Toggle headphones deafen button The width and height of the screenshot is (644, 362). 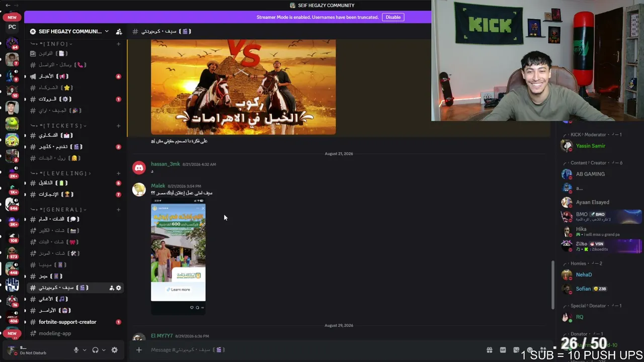95,350
